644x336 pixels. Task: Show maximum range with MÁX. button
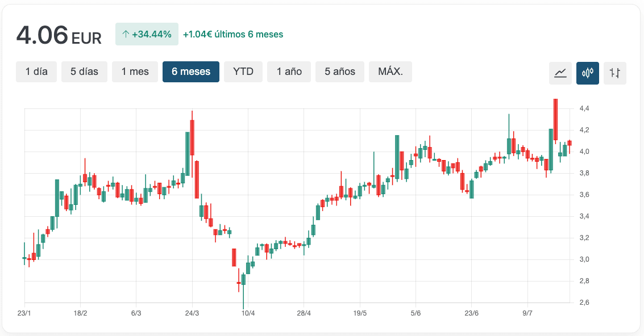click(x=390, y=72)
